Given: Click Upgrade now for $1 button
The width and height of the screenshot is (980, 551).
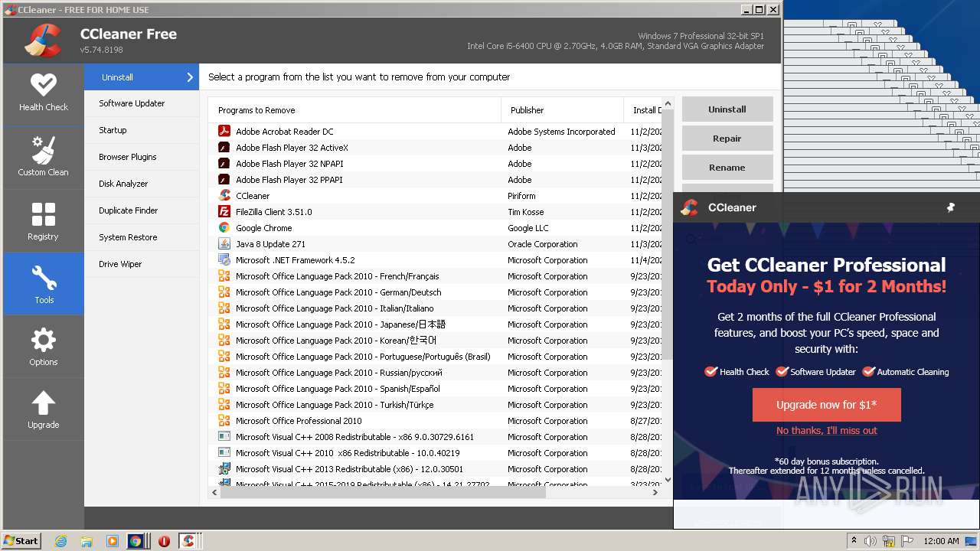Looking at the screenshot, I should pyautogui.click(x=827, y=405).
